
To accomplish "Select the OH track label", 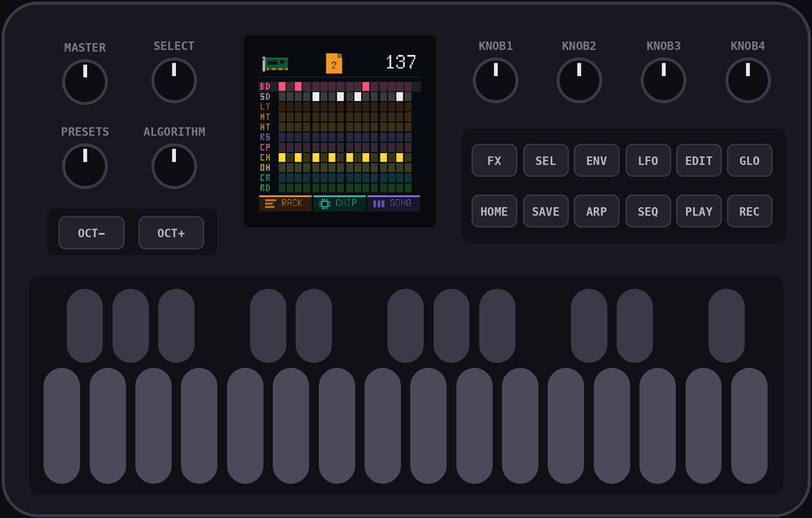I will (x=265, y=168).
